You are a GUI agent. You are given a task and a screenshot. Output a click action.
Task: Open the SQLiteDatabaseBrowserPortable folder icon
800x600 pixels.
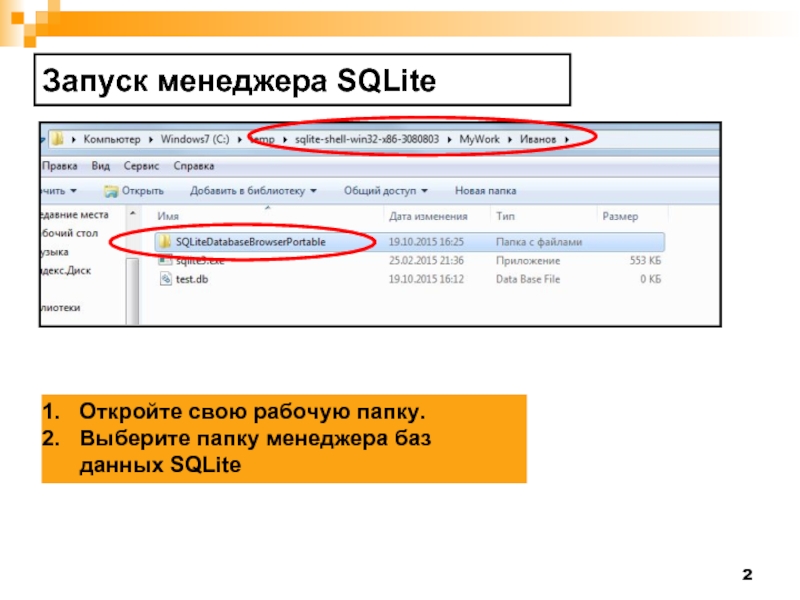tap(165, 241)
